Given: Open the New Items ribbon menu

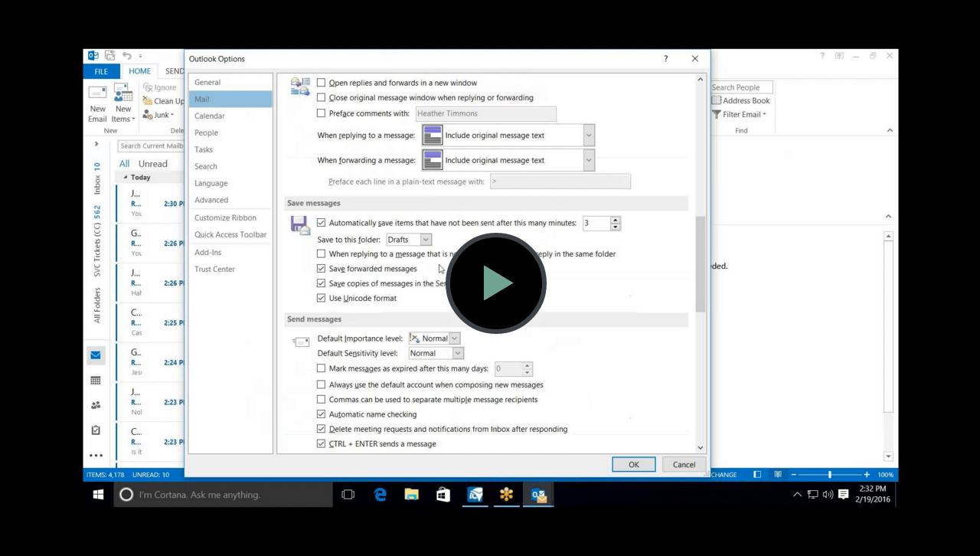Looking at the screenshot, I should point(122,103).
